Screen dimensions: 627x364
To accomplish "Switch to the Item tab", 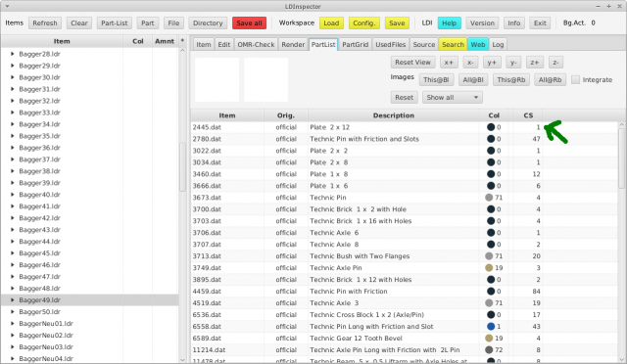I will (204, 44).
